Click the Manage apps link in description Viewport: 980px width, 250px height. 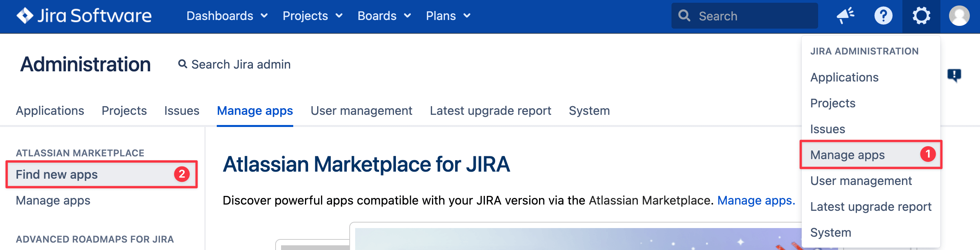pyautogui.click(x=756, y=201)
